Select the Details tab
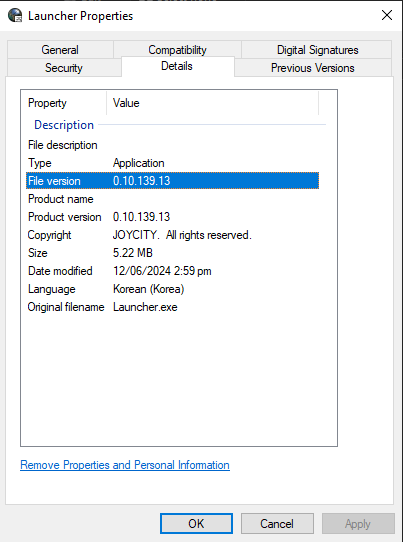The image size is (403, 542). tap(178, 66)
